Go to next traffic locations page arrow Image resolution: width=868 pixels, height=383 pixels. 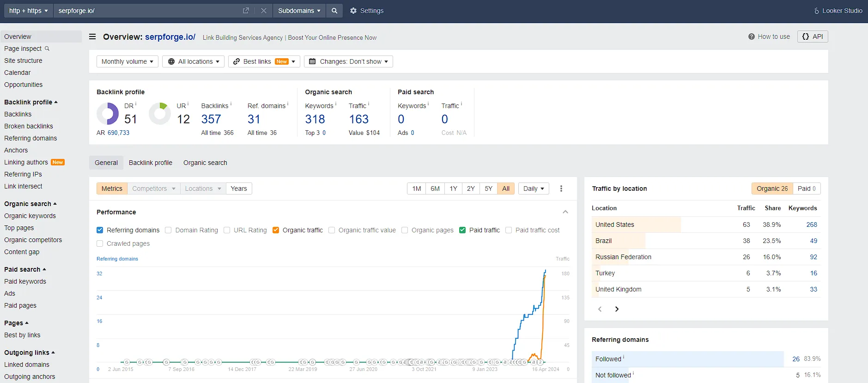(617, 309)
